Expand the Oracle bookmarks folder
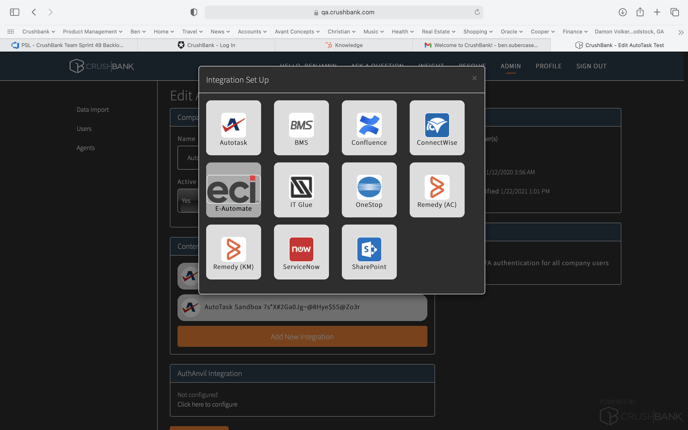Image resolution: width=688 pixels, height=430 pixels. tap(511, 32)
